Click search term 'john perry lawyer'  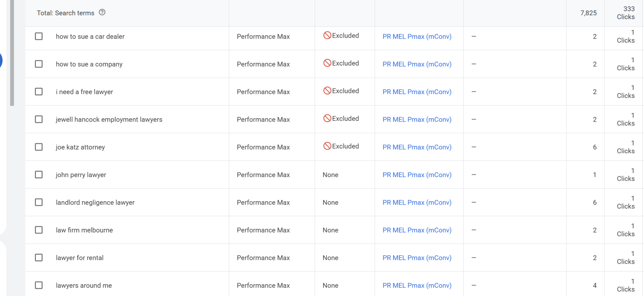point(81,175)
